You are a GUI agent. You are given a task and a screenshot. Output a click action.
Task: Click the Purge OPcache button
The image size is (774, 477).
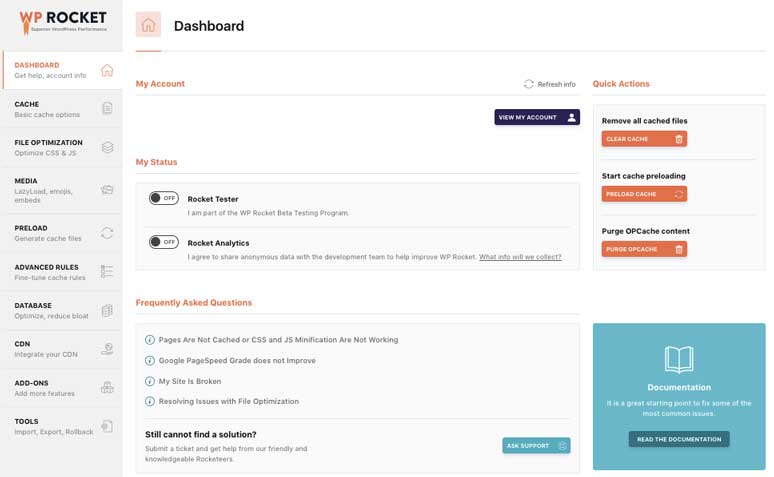[644, 249]
